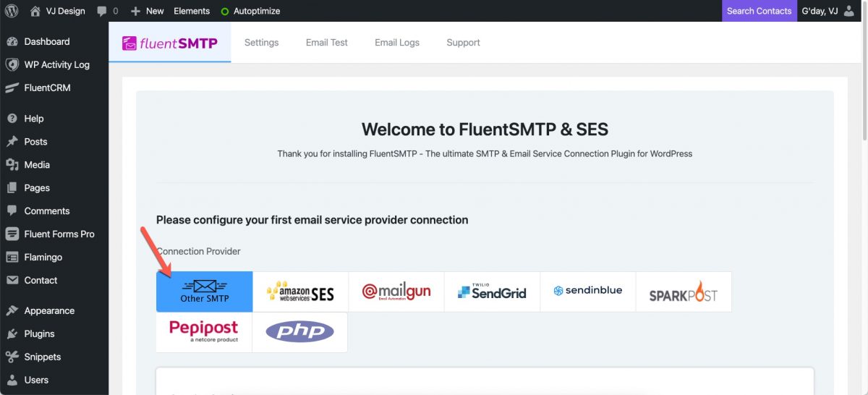Viewport: 868px width, 395px height.
Task: Choose Amazon SES as connection provider
Action: point(300,292)
